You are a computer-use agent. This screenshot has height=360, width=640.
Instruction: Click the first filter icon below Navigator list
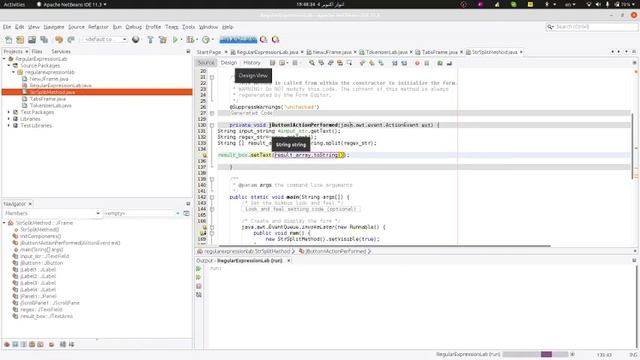click(7, 344)
